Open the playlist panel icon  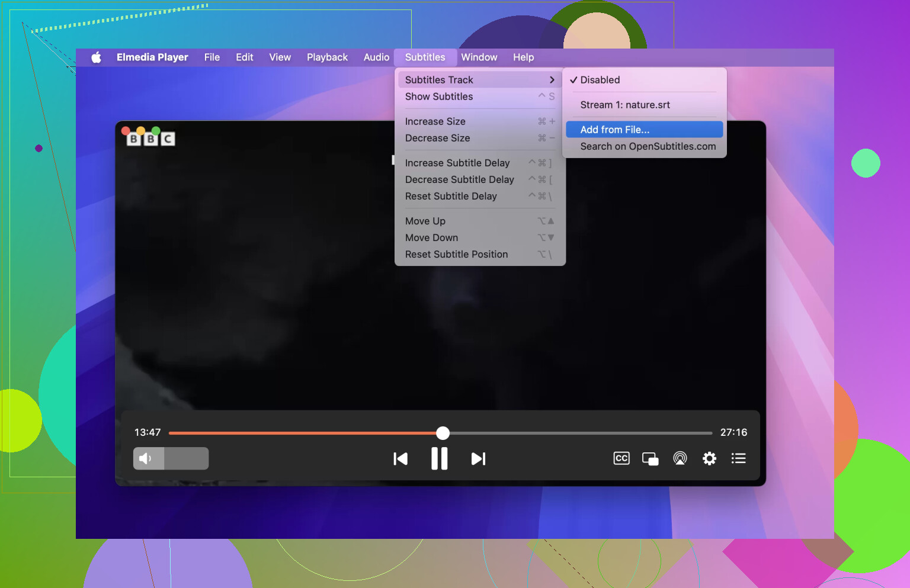tap(738, 458)
